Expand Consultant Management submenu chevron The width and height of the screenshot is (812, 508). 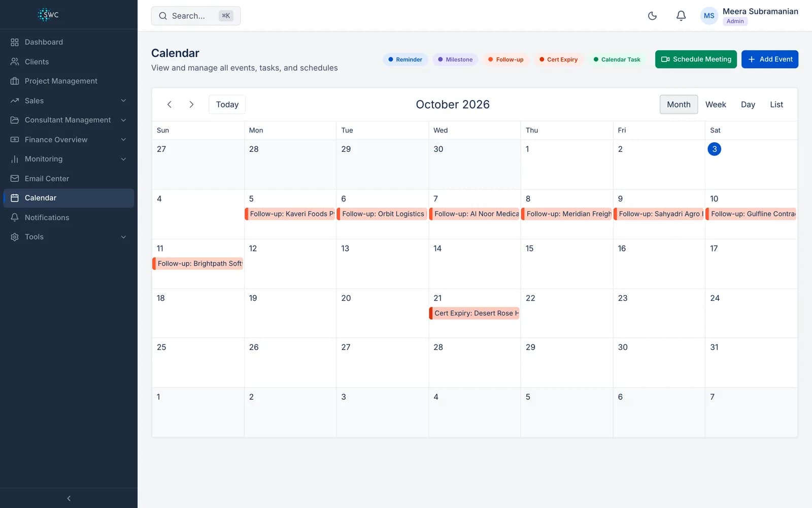pos(123,120)
